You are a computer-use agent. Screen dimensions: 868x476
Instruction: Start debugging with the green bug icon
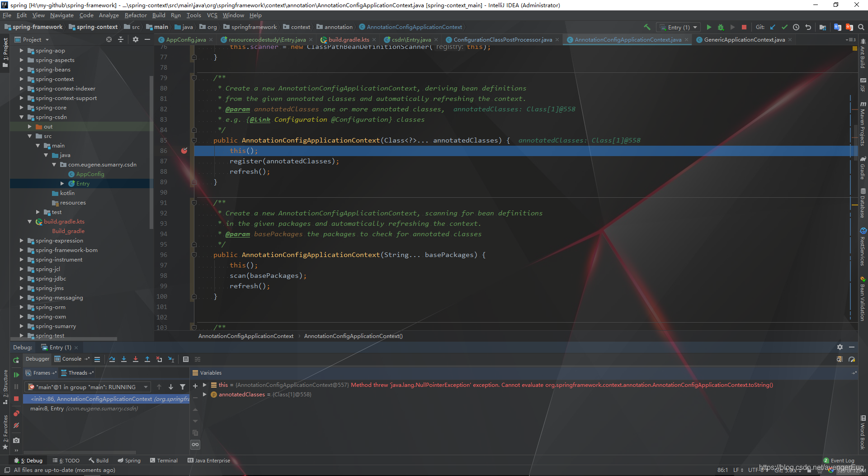(x=721, y=27)
